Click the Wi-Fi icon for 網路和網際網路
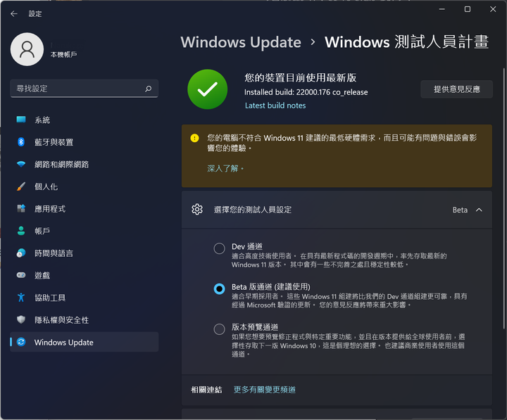507x420 pixels. pyautogui.click(x=21, y=164)
